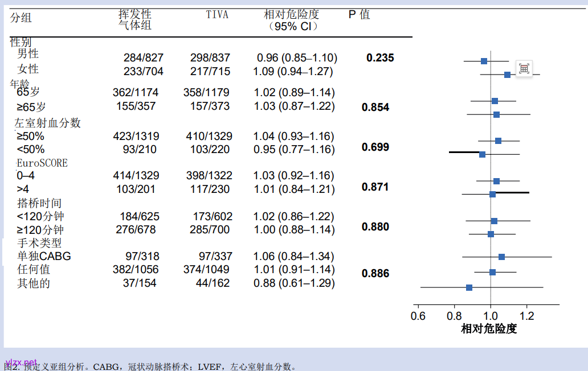Click the 挥发性气体组 column header
The height and width of the screenshot is (371, 588).
coord(135,20)
